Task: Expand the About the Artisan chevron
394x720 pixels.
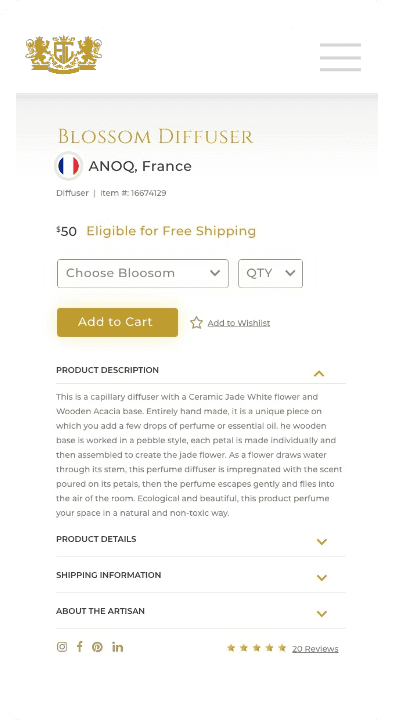Action: click(322, 613)
